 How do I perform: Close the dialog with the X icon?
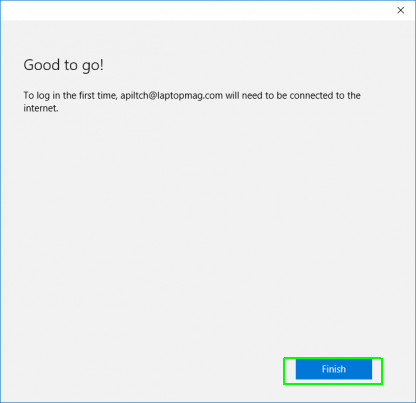pos(401,10)
